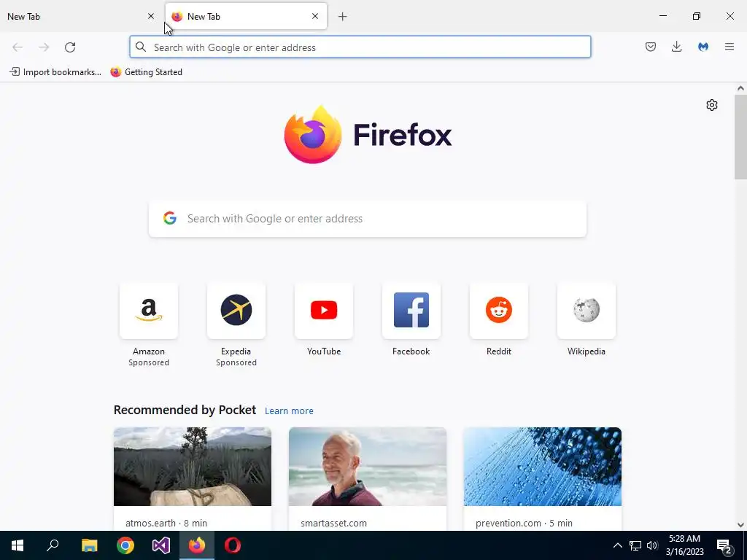Screen dimensions: 747x560
Task: Open the prevention.com article thumbnail
Action: (543, 467)
